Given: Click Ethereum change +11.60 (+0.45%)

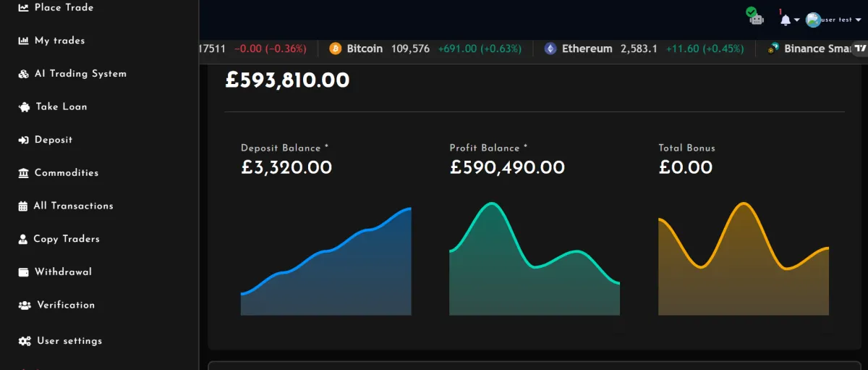Looking at the screenshot, I should 705,49.
